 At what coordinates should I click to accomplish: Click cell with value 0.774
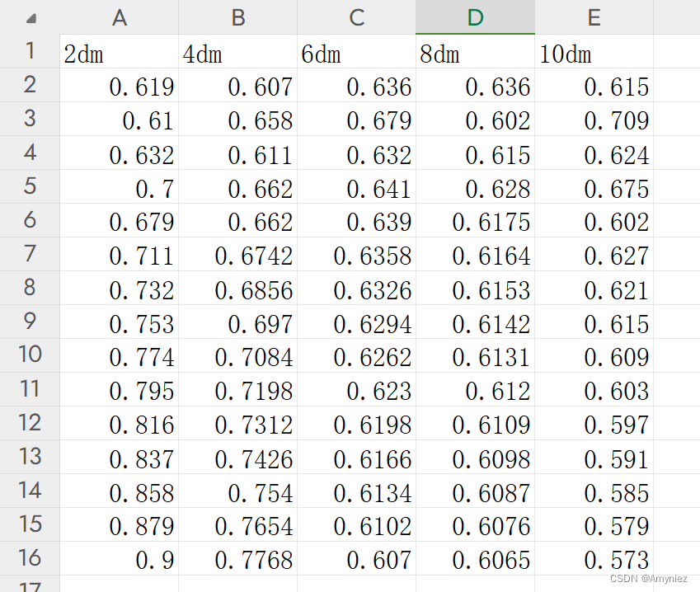119,355
